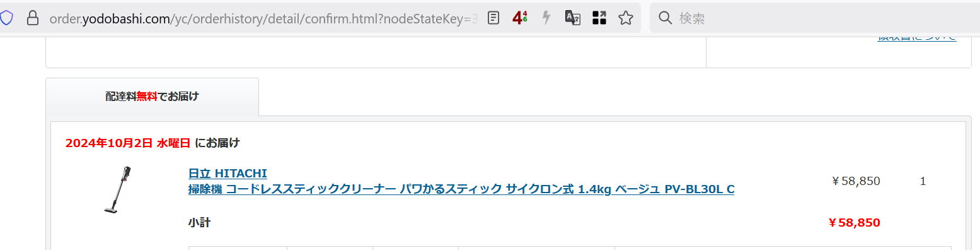
Task: Click the black grid squares icon
Action: point(599,18)
